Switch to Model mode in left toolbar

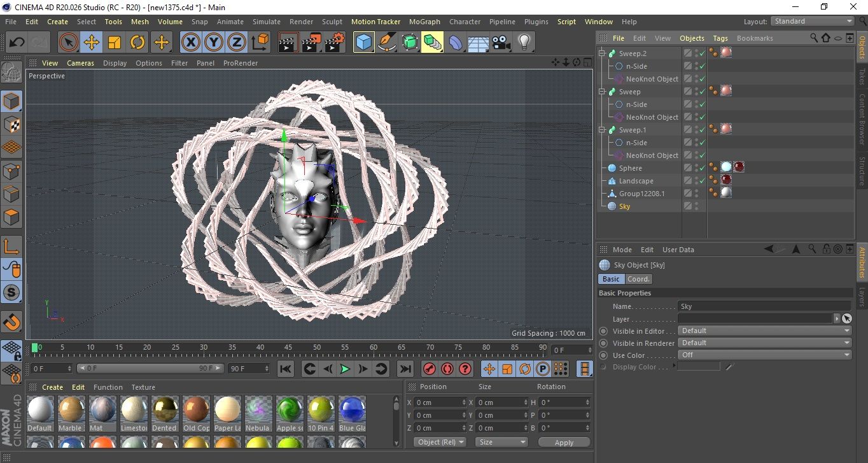pos(11,102)
